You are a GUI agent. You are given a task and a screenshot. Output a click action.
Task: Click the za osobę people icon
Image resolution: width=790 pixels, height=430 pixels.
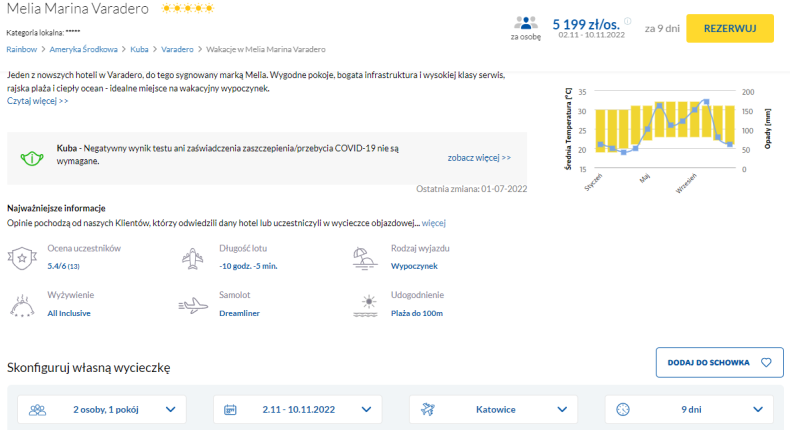tap(525, 23)
